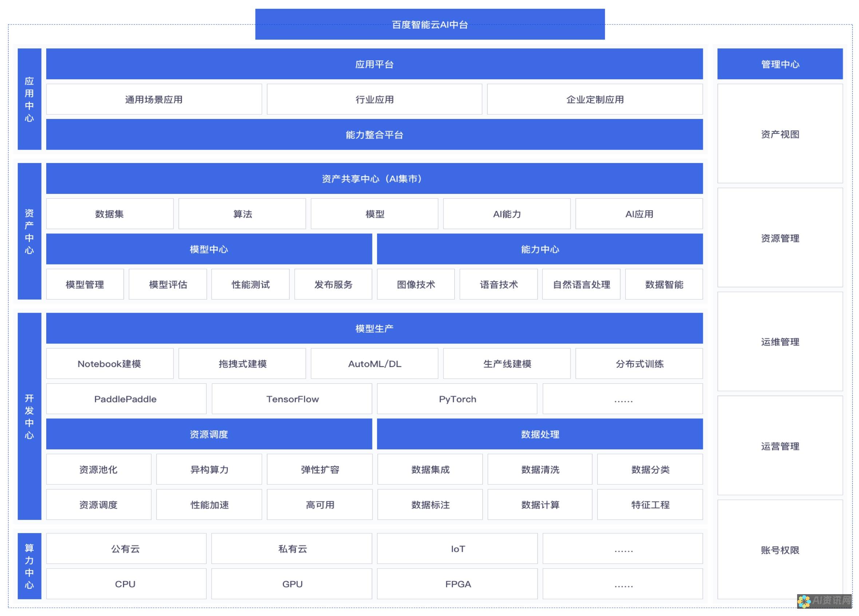Select the 能力中心 panel icon
Screen dimensions: 859x616
pyautogui.click(x=540, y=249)
